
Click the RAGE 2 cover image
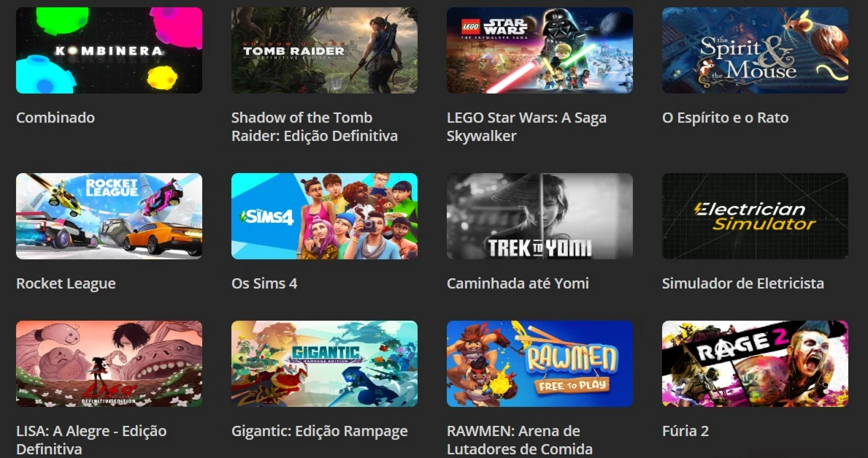(755, 364)
